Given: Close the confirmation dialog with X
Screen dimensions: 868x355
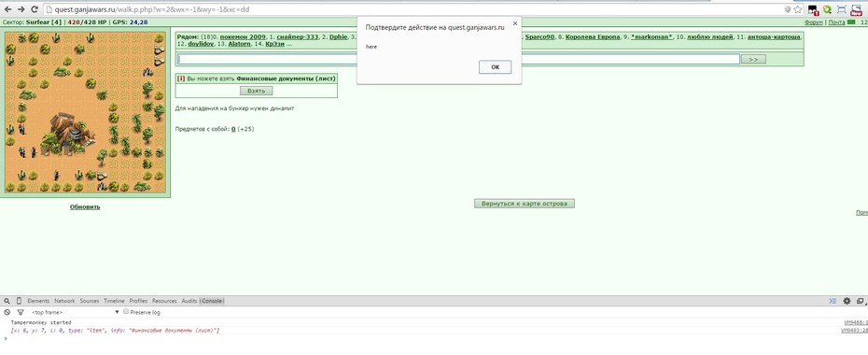Looking at the screenshot, I should click(515, 23).
